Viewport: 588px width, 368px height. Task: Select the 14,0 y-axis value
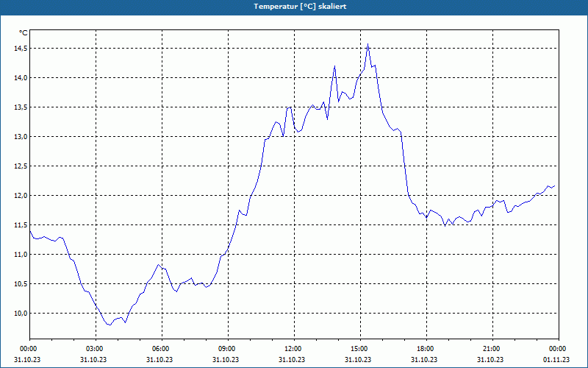click(21, 78)
